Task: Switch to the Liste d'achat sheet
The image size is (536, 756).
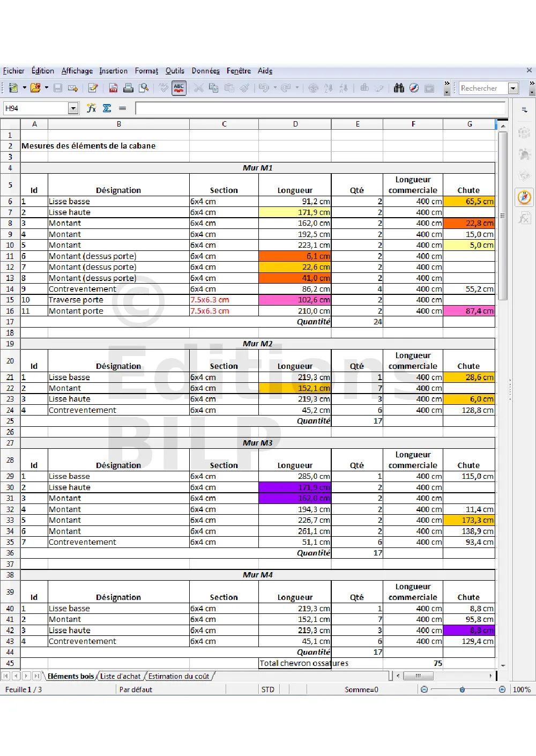Action: 120,676
